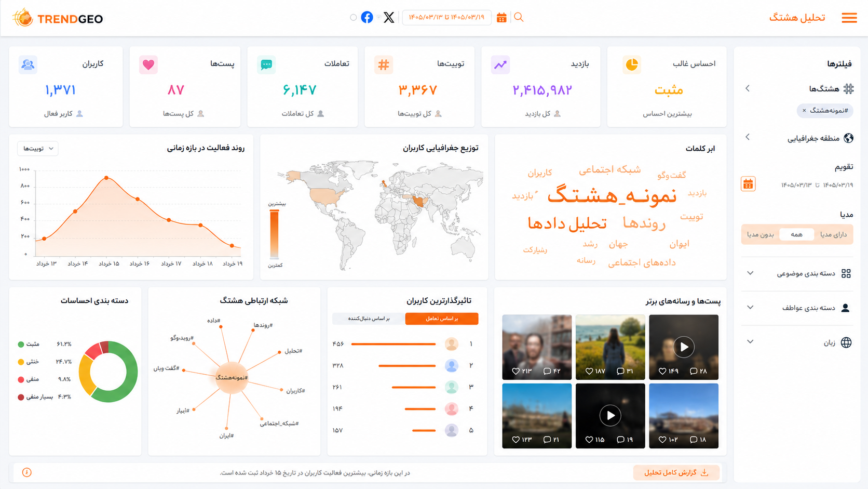This screenshot has width=868, height=489.
Task: Click the pie chart icon on احساس غالب card
Action: [632, 64]
